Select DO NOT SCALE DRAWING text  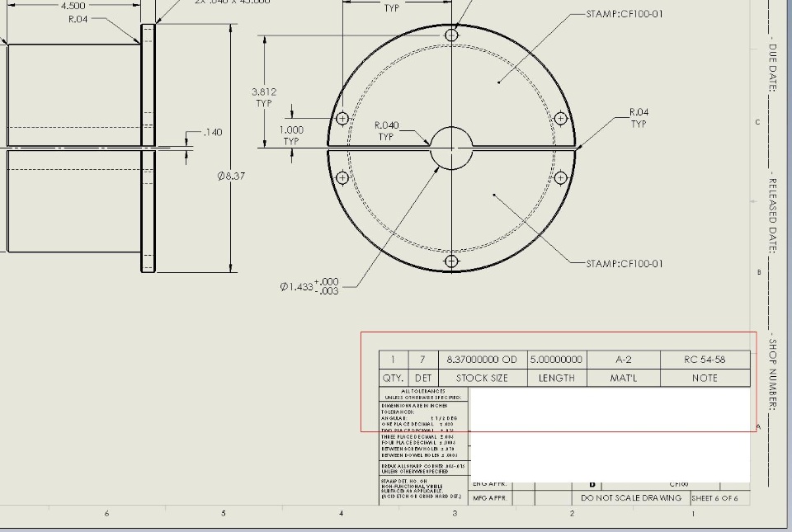point(631,497)
